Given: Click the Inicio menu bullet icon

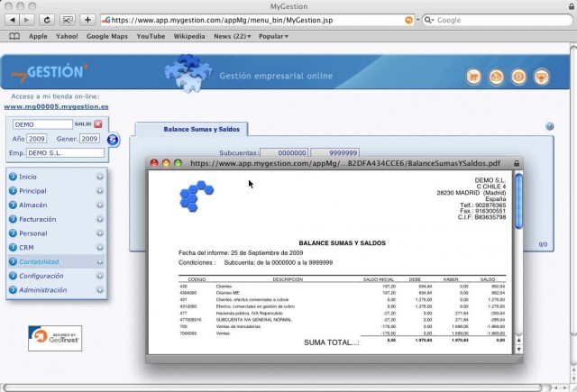Looking at the screenshot, I should (13, 177).
